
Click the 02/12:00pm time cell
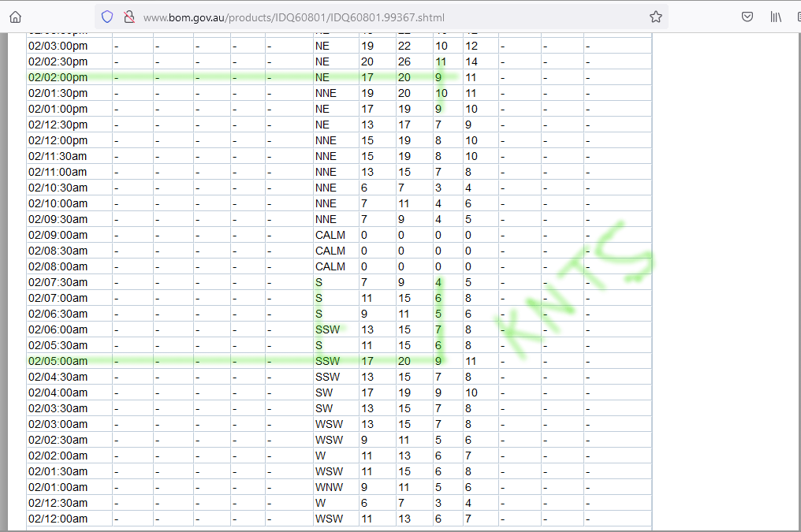[58, 140]
